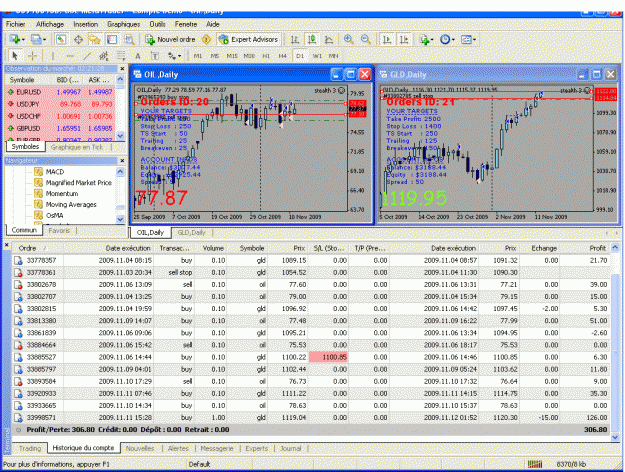Open the Journal tab in terminal
625x472 pixels.
tap(291, 448)
